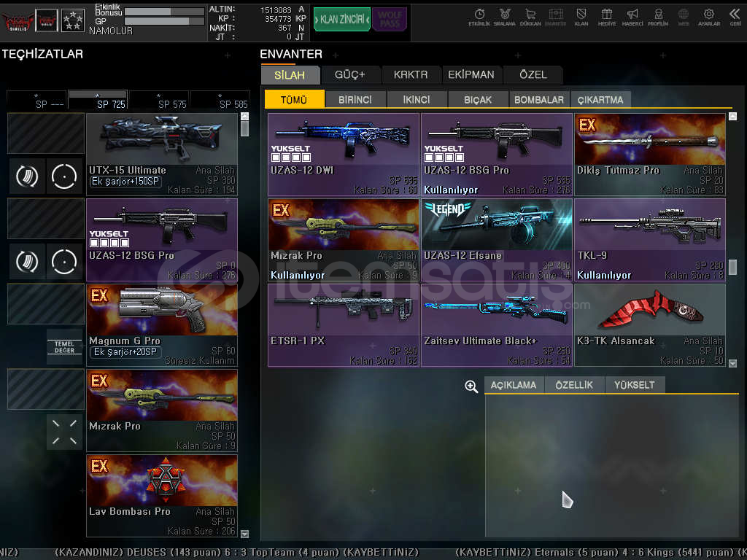The image size is (747, 560).
Task: Click the up arrow of equipment scrollbar
Action: [x=245, y=116]
